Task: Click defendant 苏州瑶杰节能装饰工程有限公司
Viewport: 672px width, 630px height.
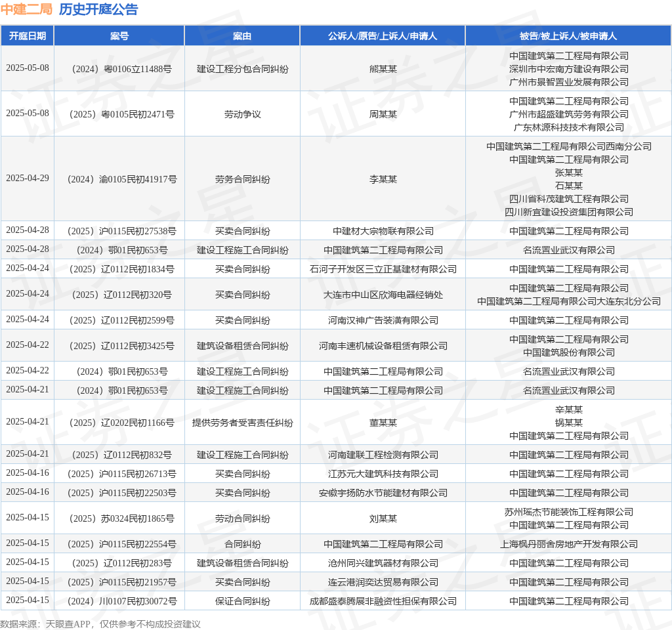Action: tap(569, 512)
